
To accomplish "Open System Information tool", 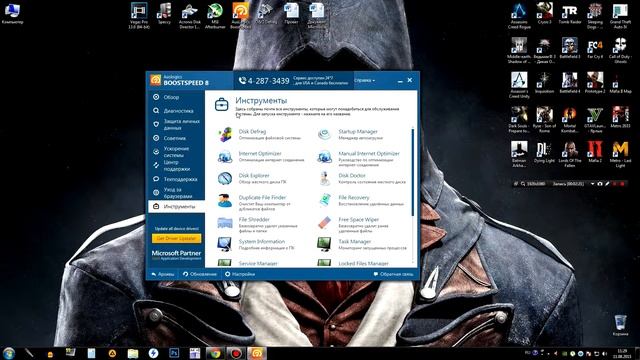I will [x=262, y=242].
